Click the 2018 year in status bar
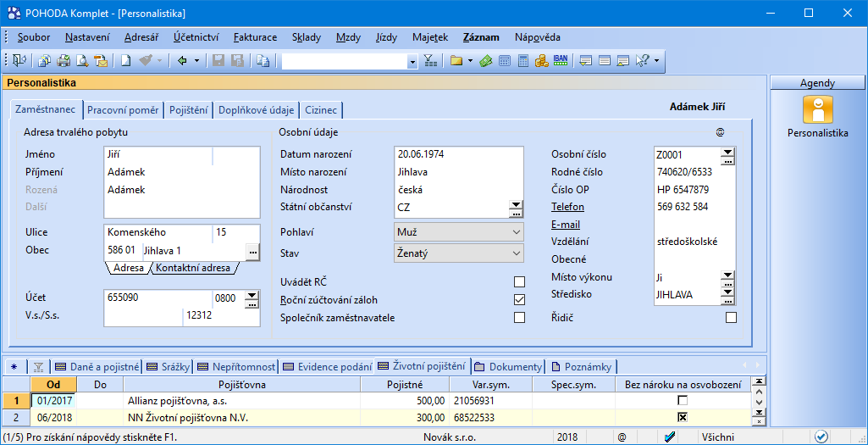Screen dimensions: 868x445 coord(567,437)
